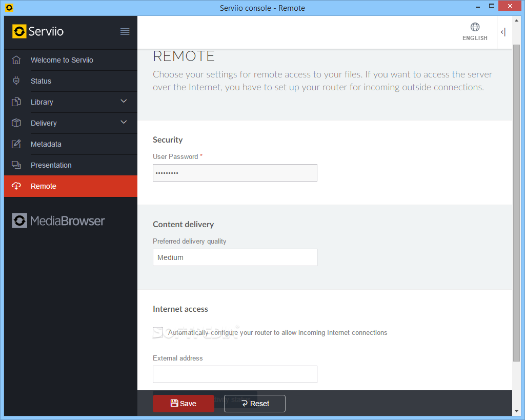Click the Library documents icon
The width and height of the screenshot is (525, 420).
click(x=16, y=102)
